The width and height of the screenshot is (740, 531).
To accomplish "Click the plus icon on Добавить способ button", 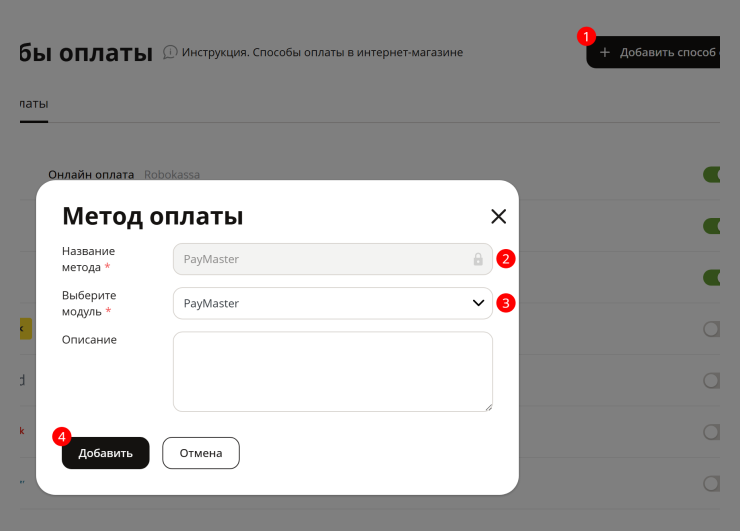I will [x=605, y=52].
